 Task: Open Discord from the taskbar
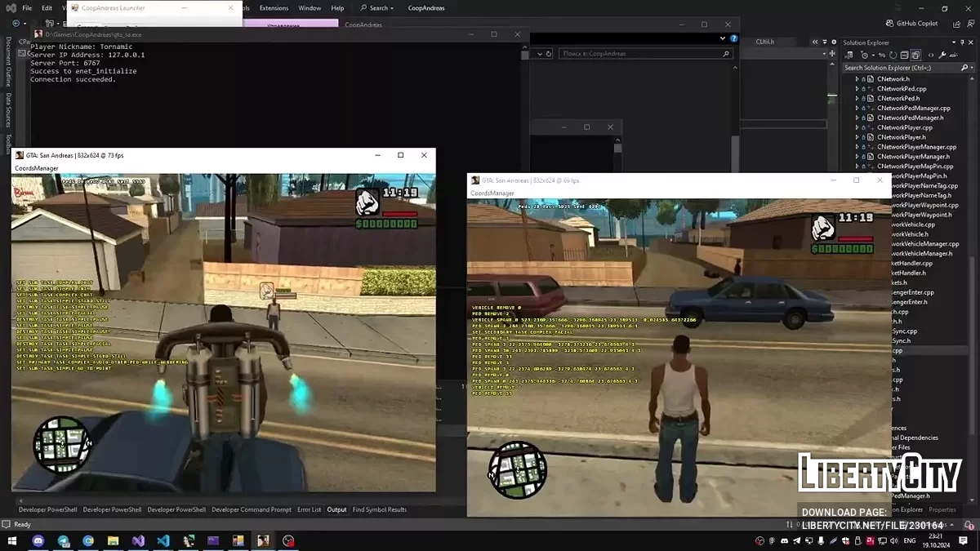click(x=38, y=540)
